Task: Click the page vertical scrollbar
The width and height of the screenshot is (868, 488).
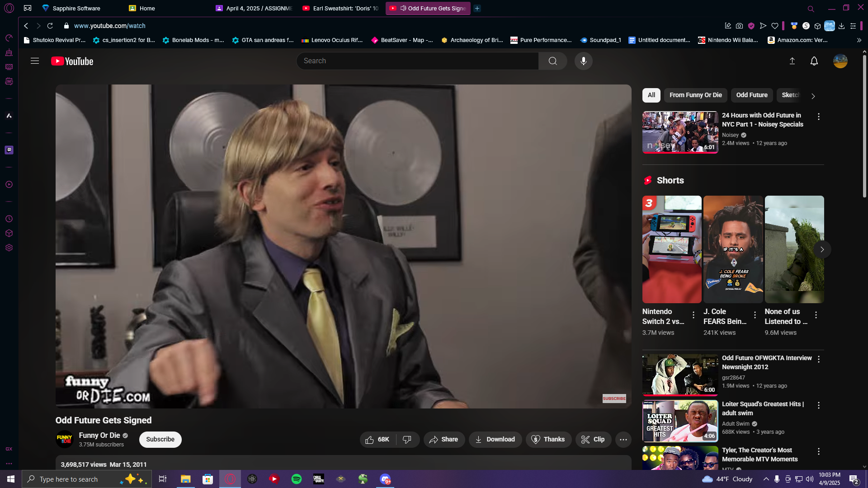Action: pyautogui.click(x=864, y=127)
